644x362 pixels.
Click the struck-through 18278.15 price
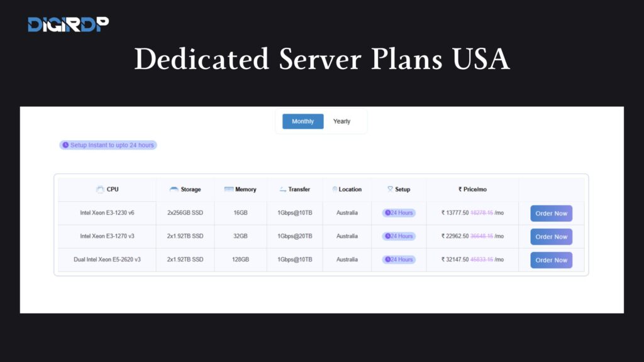(x=482, y=213)
